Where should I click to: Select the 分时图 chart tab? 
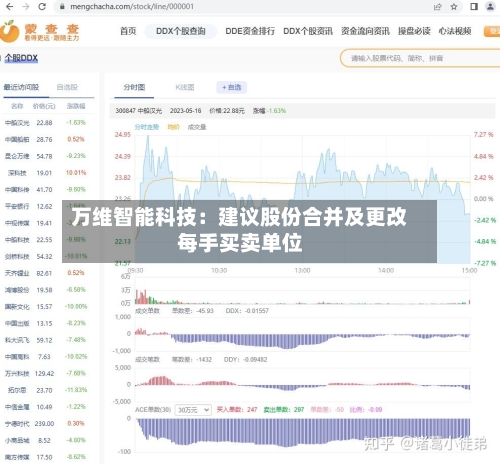tap(134, 87)
